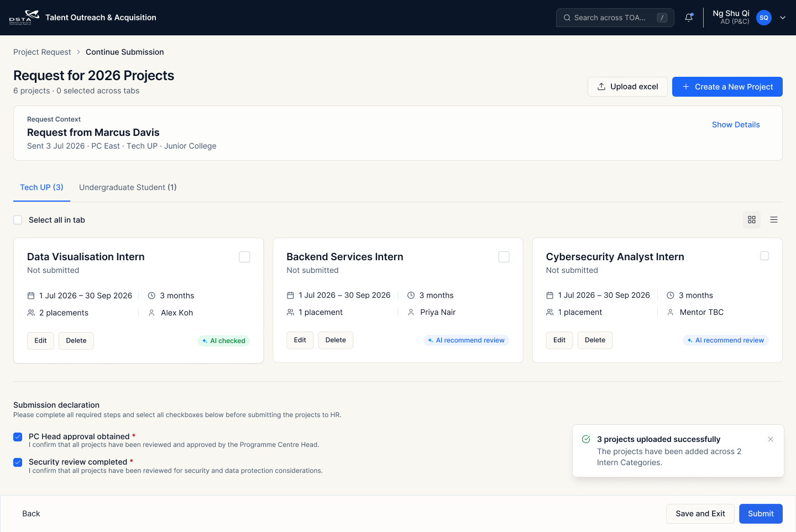
Task: Uncheck Security review completed
Action: pos(18,462)
